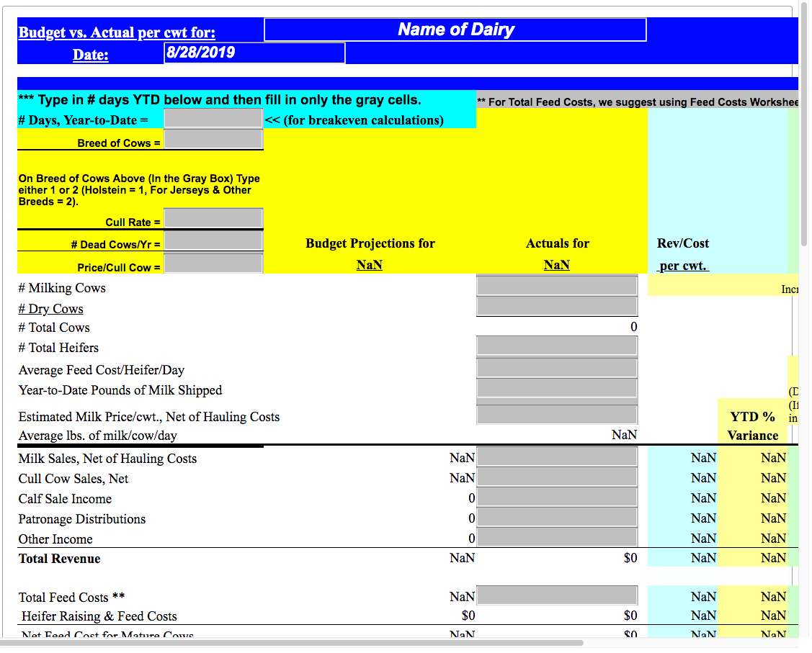Click the Estimated Milk Price/cwt. input cell
This screenshot has height=653, width=812.
tap(557, 415)
